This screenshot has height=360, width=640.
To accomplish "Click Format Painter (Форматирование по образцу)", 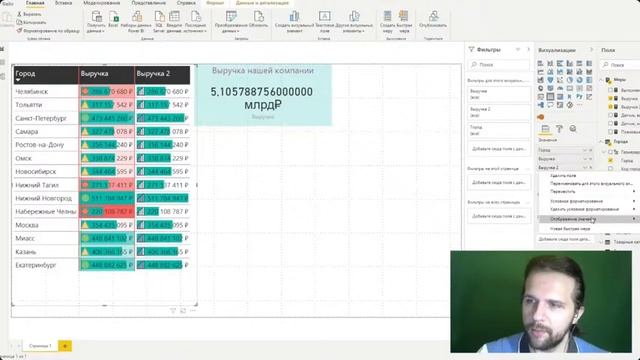I will point(48,31).
